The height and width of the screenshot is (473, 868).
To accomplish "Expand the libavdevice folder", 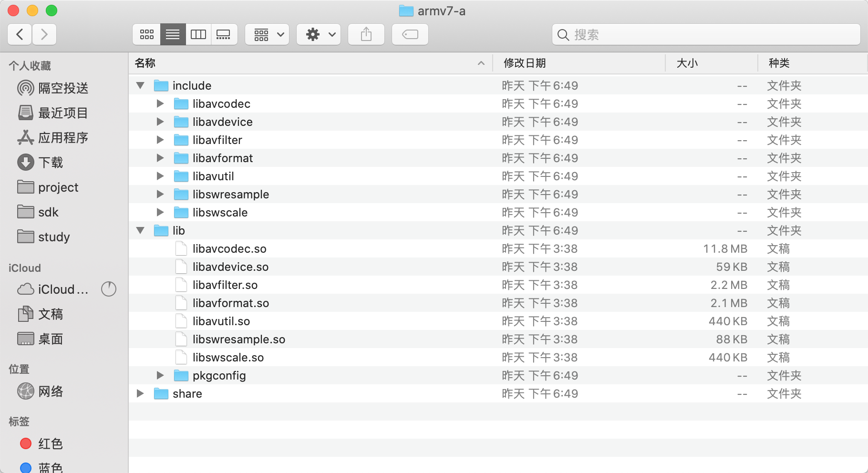I will coord(160,122).
